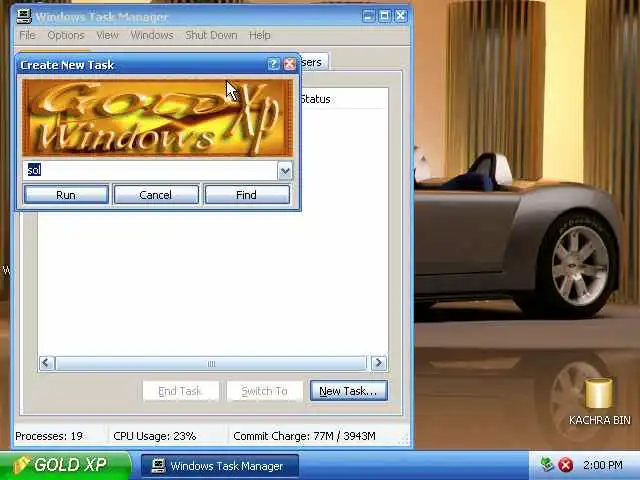The image size is (640, 480).
Task: Open the File menu in Task Manager
Action: pyautogui.click(x=27, y=36)
